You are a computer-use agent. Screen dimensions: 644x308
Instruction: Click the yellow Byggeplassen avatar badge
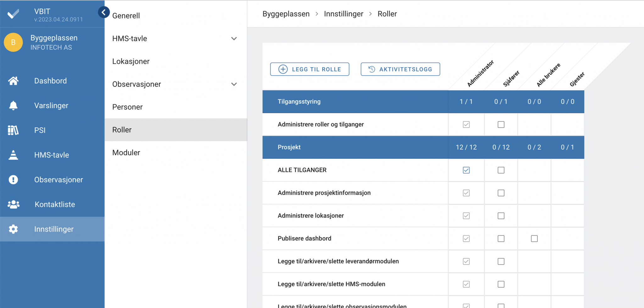[13, 42]
